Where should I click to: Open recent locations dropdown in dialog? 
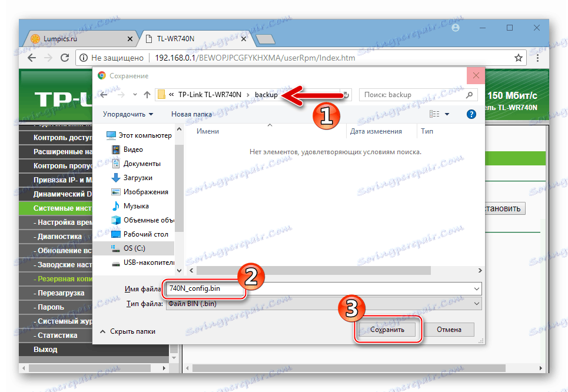pos(135,95)
